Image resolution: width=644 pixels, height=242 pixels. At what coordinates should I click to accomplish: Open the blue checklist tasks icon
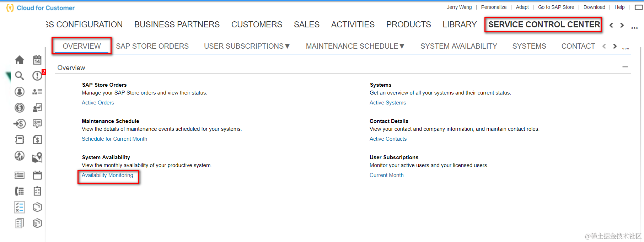[20, 207]
